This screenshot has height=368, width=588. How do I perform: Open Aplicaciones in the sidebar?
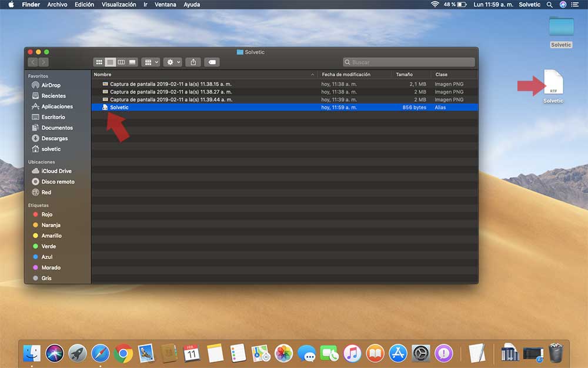52,106
